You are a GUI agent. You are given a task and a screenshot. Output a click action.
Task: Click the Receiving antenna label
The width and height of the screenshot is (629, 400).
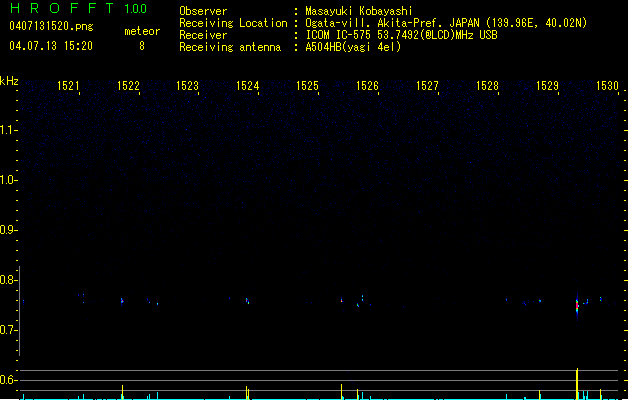pyautogui.click(x=230, y=47)
